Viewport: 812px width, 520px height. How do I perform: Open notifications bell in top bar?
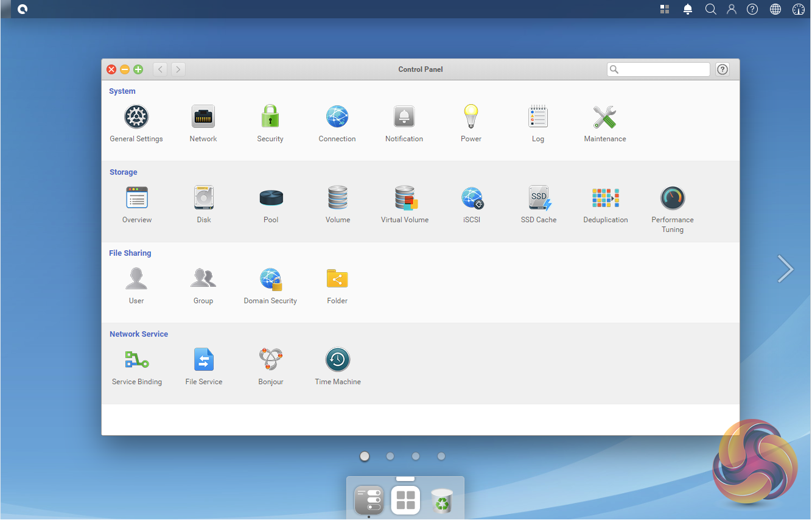[x=688, y=9]
